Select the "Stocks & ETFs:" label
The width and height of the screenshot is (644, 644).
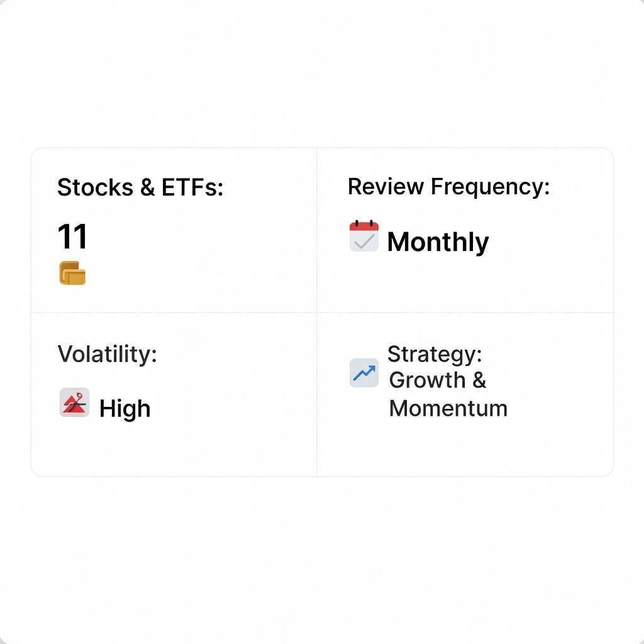click(x=140, y=187)
